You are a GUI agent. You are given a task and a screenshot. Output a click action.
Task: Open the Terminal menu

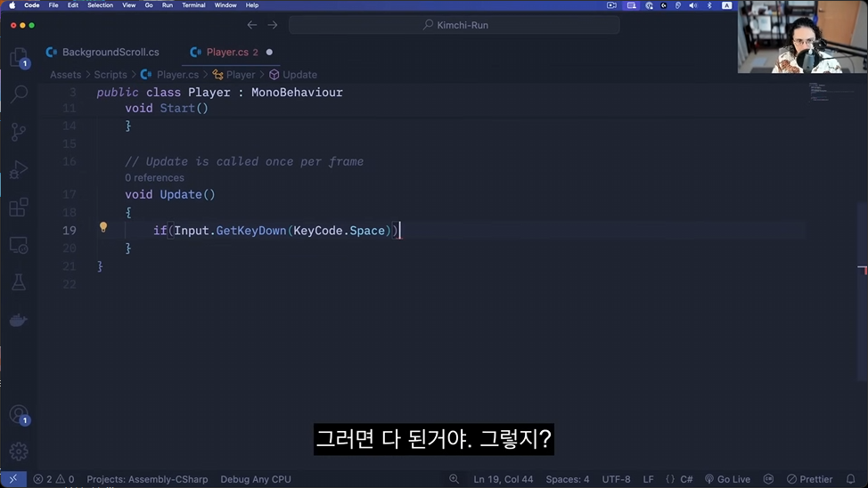click(x=193, y=5)
